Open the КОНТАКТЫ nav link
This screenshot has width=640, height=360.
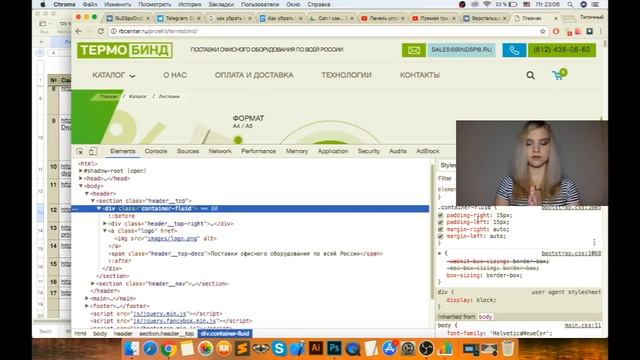420,75
